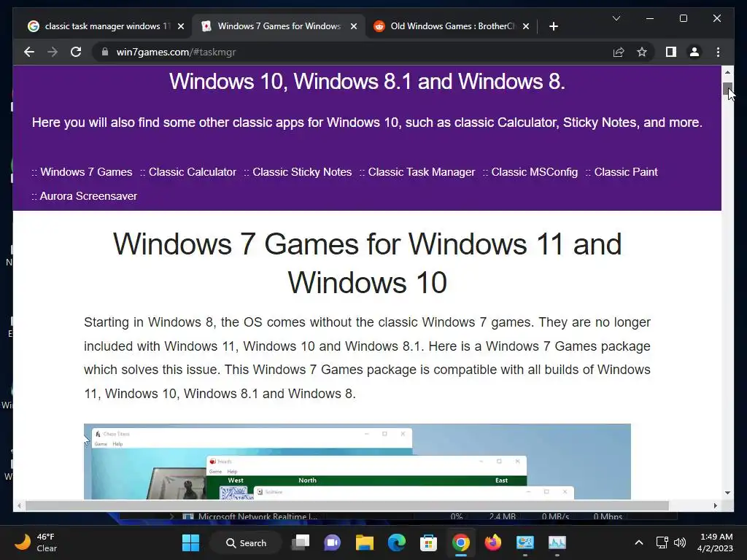Click the vertical scrollbar up arrow

(727, 72)
